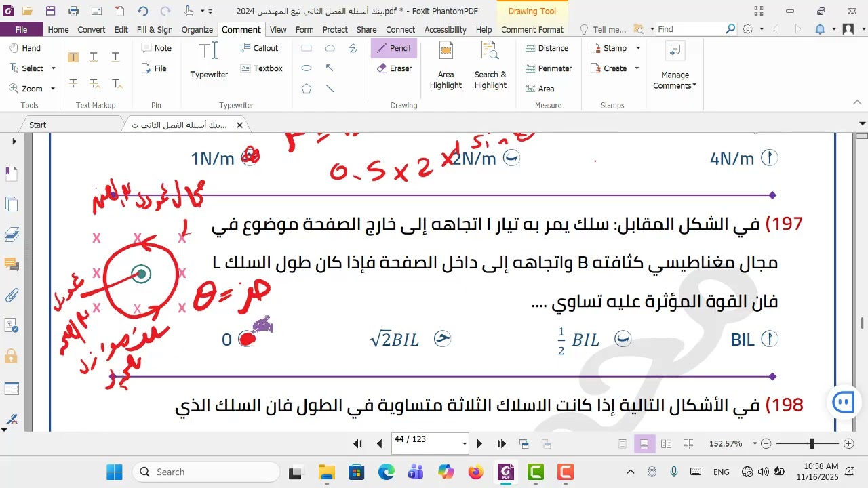
Task: Click the zoom slider handle
Action: 812,444
